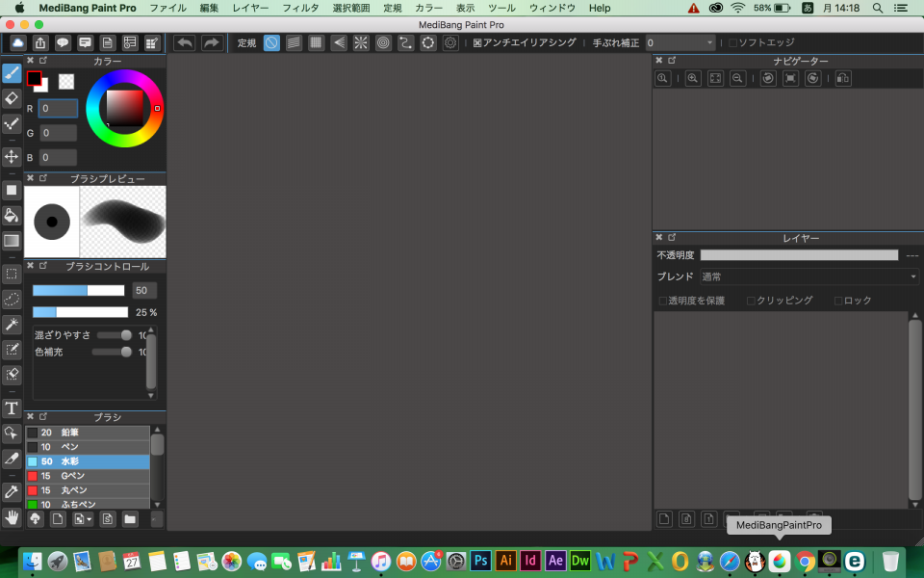Screen dimensions: 924x578
Task: Open the ファイル menu
Action: coord(167,9)
